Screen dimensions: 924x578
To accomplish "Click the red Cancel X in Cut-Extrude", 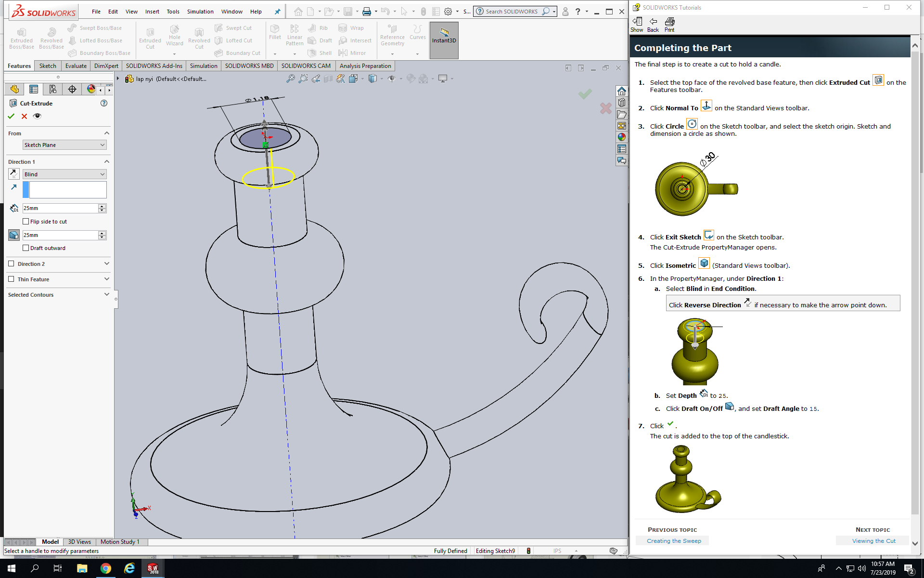I will click(x=24, y=116).
